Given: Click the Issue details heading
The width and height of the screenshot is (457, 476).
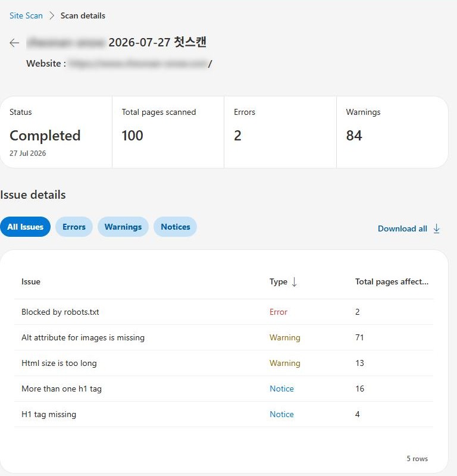Looking at the screenshot, I should pos(33,195).
